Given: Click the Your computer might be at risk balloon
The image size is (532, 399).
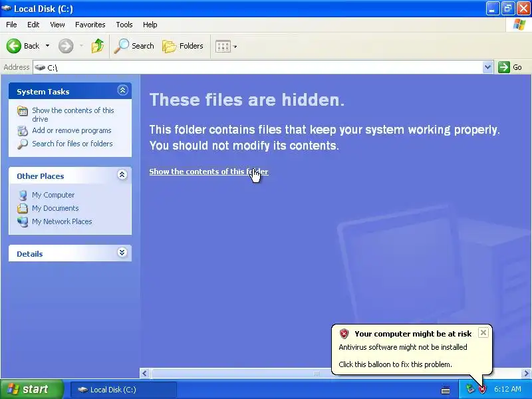Looking at the screenshot, I should pyautogui.click(x=412, y=349).
